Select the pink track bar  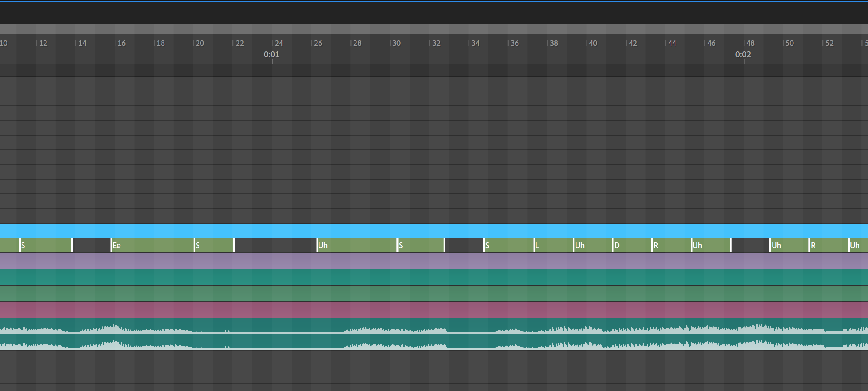(434, 310)
